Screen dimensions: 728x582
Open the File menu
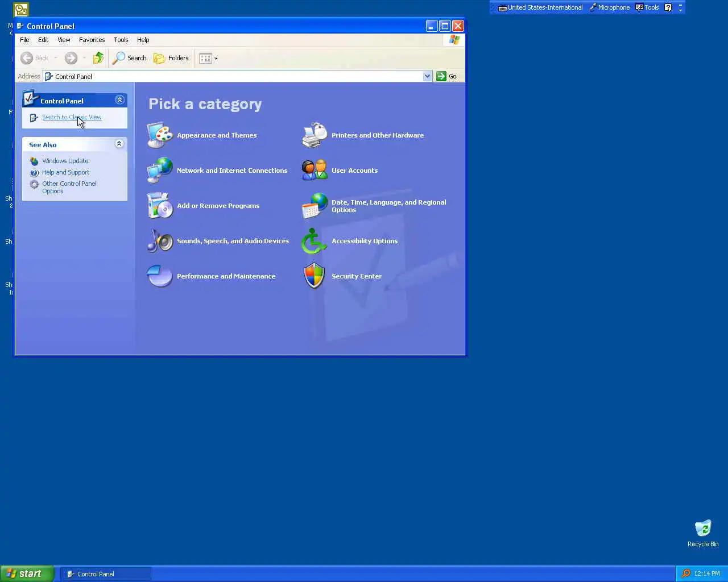(x=24, y=40)
